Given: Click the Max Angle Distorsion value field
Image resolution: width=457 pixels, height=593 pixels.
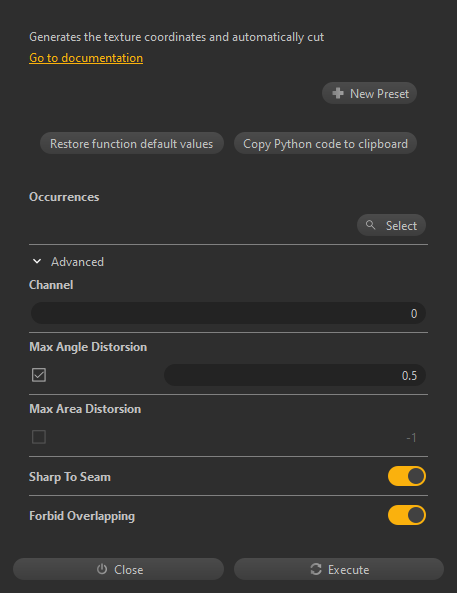Looking at the screenshot, I should pyautogui.click(x=295, y=375).
